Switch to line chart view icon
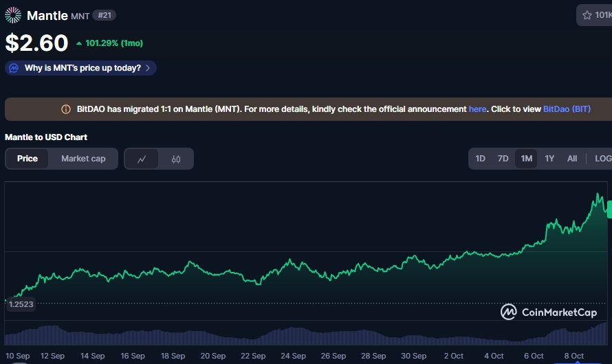The image size is (612, 364). pyautogui.click(x=141, y=159)
